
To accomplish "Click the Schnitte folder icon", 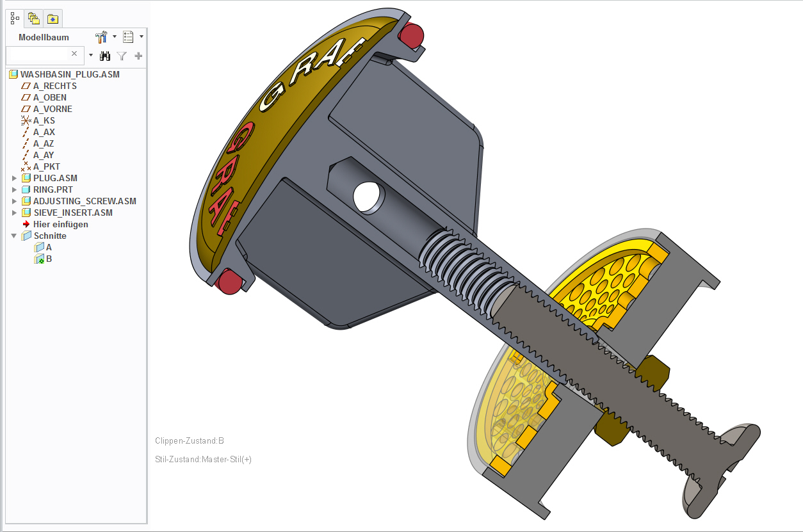I will (26, 236).
